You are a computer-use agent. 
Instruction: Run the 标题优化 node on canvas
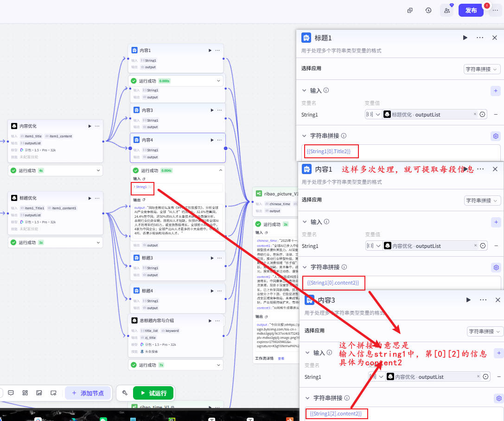[89, 198]
